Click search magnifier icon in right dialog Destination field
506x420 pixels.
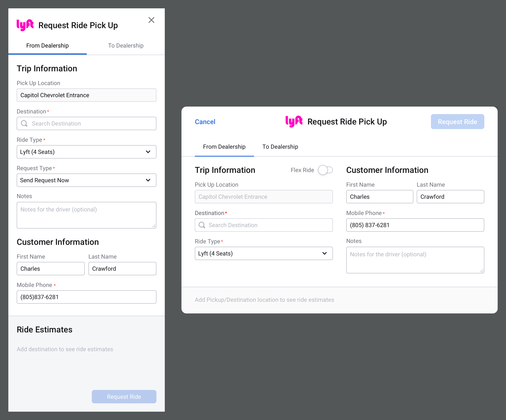click(x=202, y=225)
